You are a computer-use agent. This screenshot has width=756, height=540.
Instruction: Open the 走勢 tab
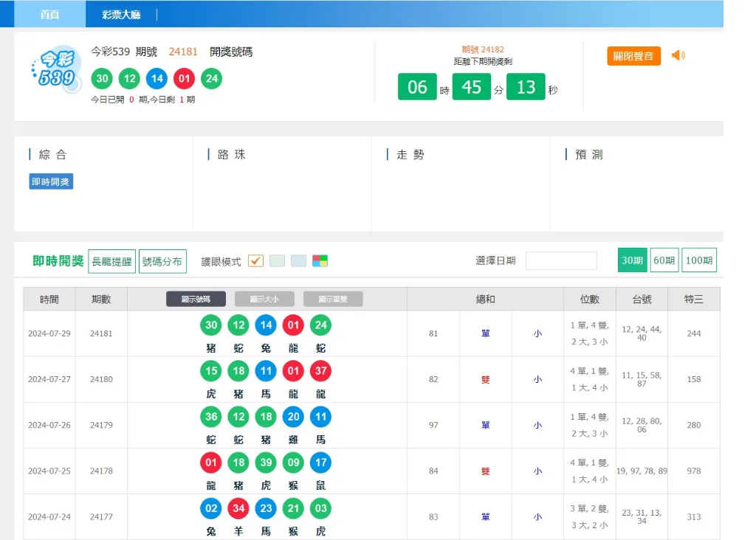point(410,154)
